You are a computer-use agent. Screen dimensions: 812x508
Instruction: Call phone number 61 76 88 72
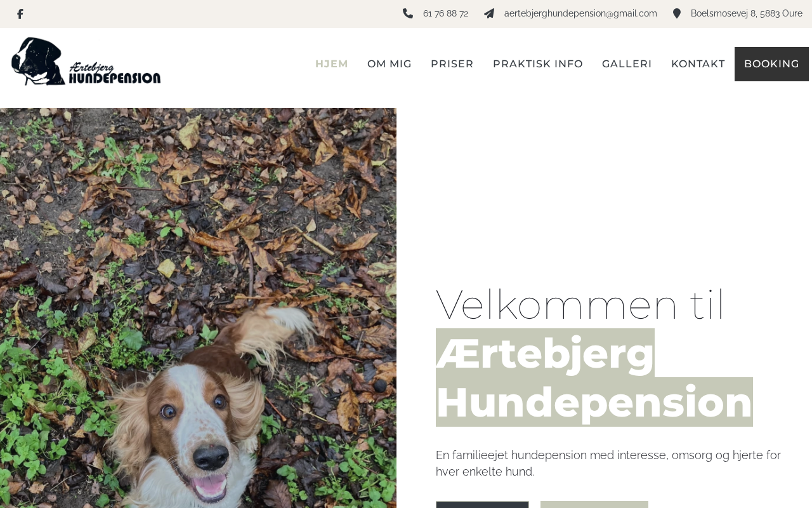tap(445, 13)
